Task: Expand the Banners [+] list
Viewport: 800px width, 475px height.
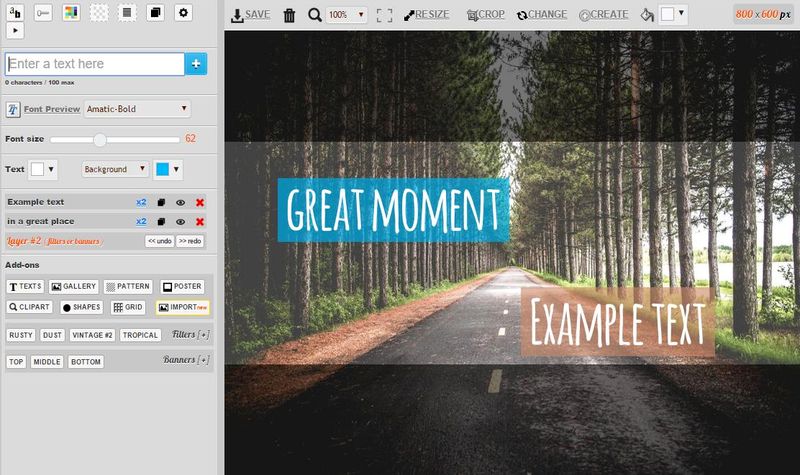Action: click(186, 360)
